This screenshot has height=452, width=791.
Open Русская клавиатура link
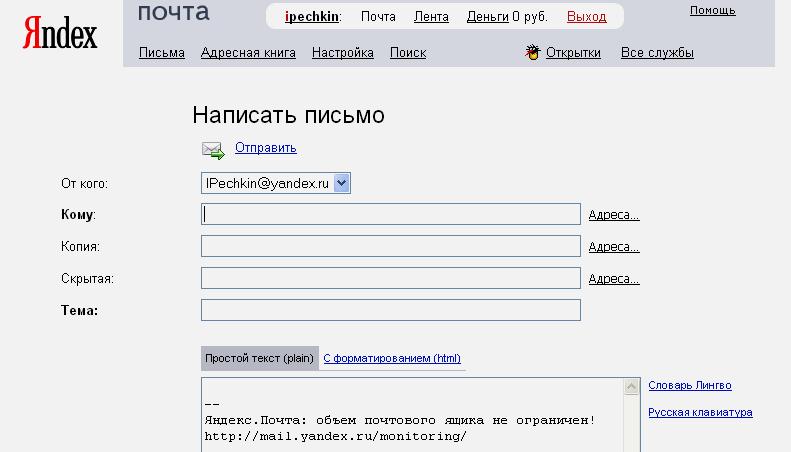click(700, 412)
